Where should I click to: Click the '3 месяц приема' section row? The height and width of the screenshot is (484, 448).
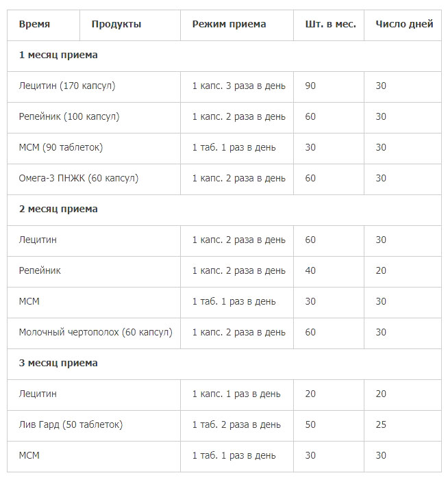[x=224, y=364]
